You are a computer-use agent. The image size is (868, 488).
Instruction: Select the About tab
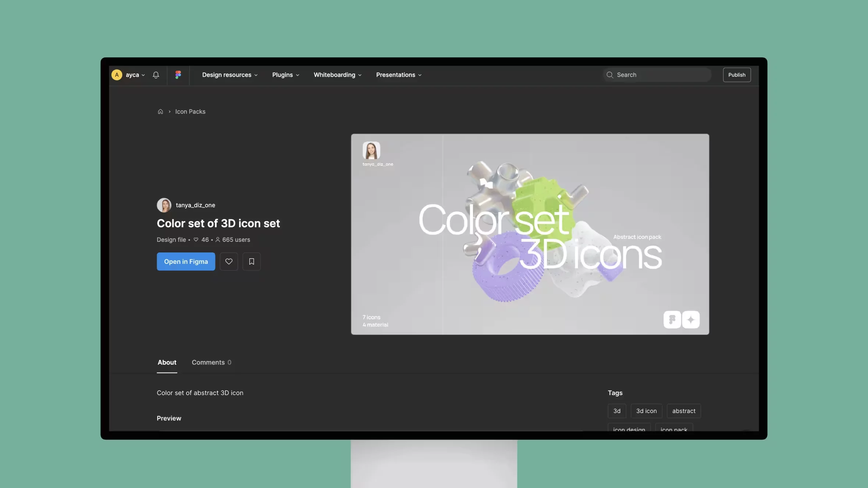tap(167, 362)
